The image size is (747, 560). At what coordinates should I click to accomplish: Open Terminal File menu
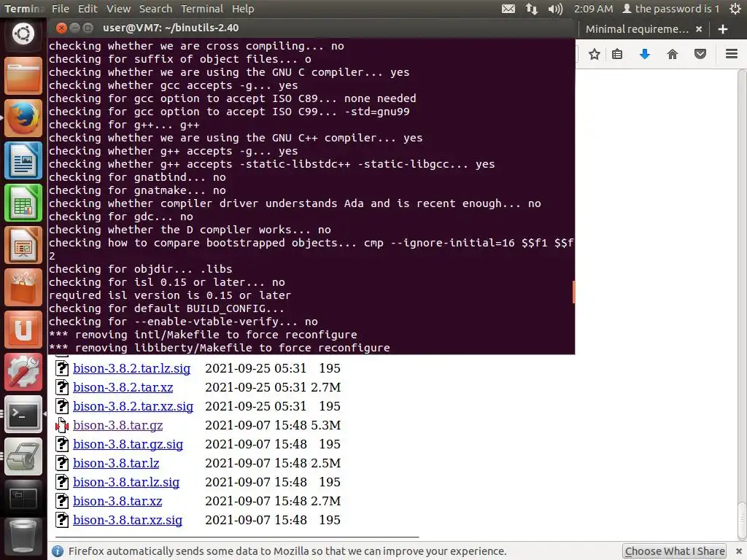click(x=61, y=9)
